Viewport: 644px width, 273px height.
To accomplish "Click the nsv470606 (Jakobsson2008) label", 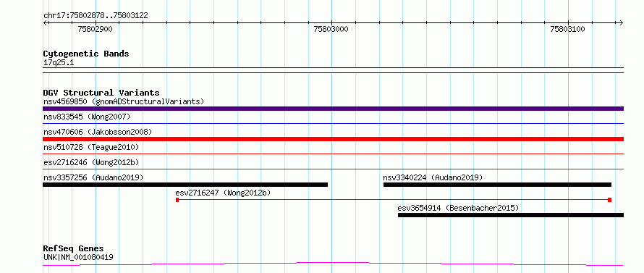I will click(x=98, y=132).
